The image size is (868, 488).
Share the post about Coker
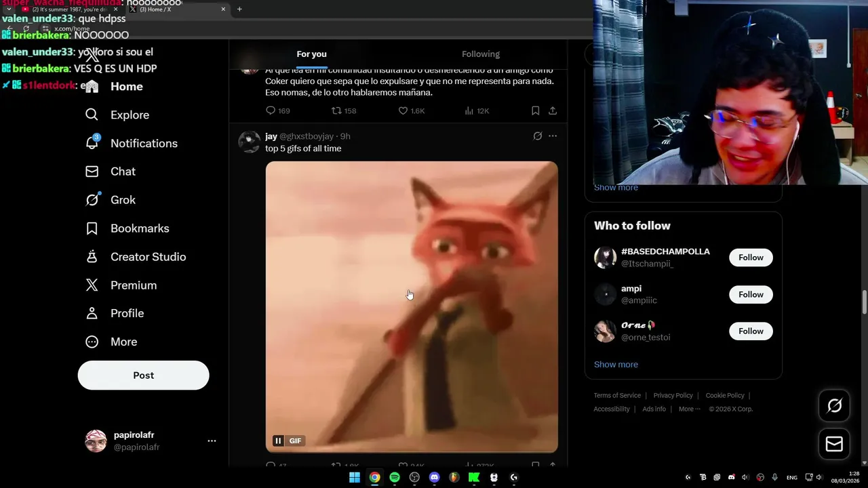(553, 110)
